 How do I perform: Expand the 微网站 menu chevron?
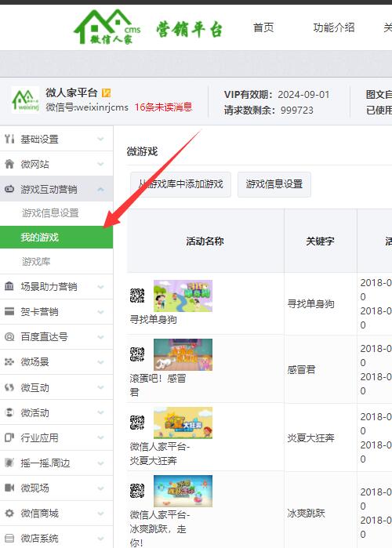(x=100, y=164)
